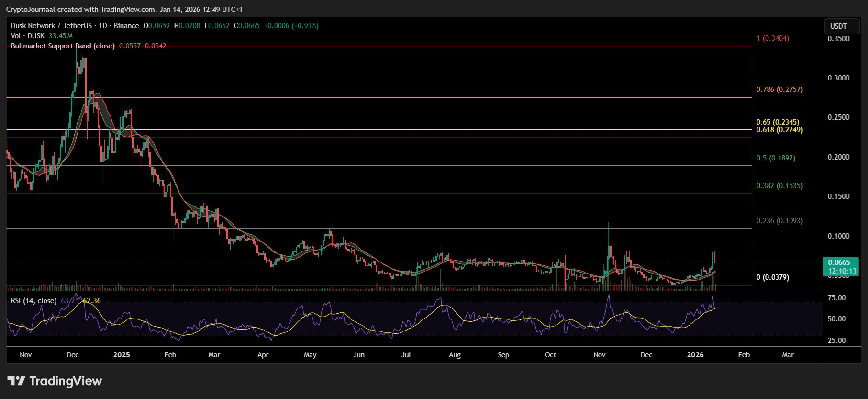Click the yellow 0.65 (0.2345) Fib label
Screen dimensions: 868x399
[778, 122]
